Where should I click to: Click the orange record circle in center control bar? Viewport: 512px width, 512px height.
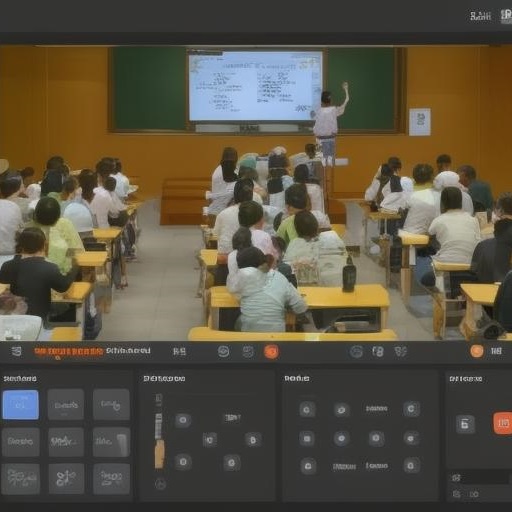271,351
